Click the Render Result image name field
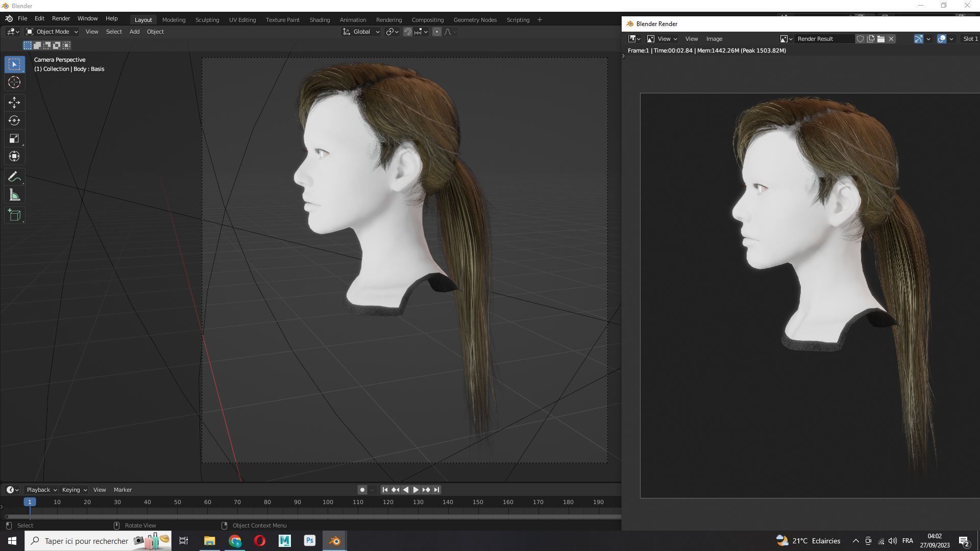 click(x=824, y=39)
